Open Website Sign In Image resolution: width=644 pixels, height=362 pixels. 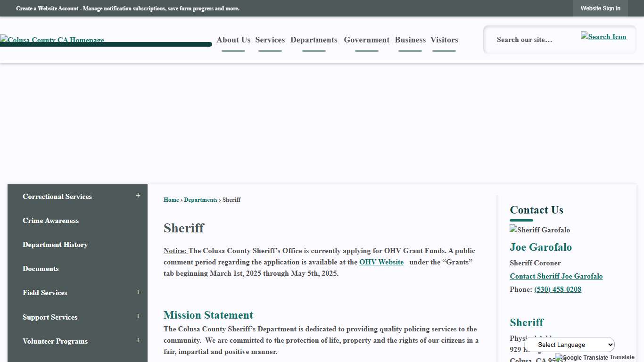(600, 8)
